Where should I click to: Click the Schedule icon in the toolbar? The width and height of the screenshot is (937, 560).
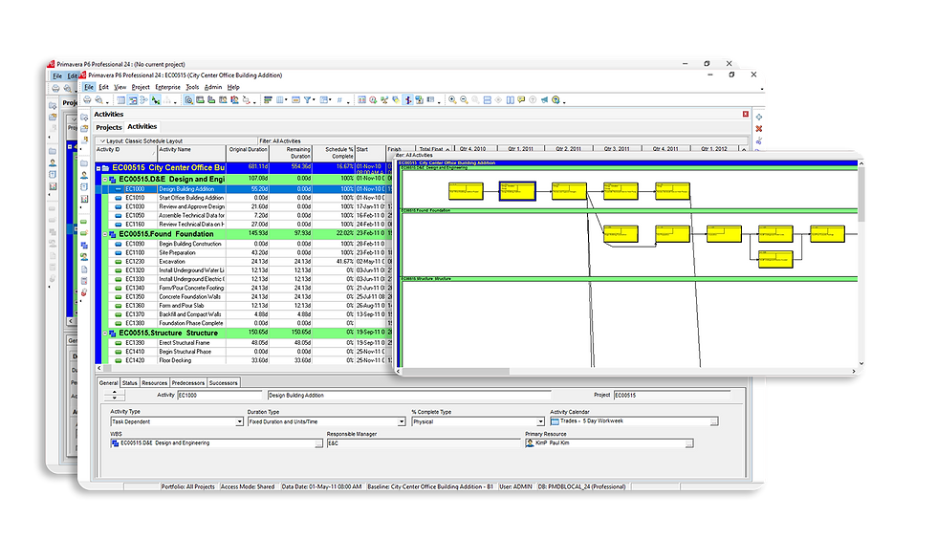373,99
